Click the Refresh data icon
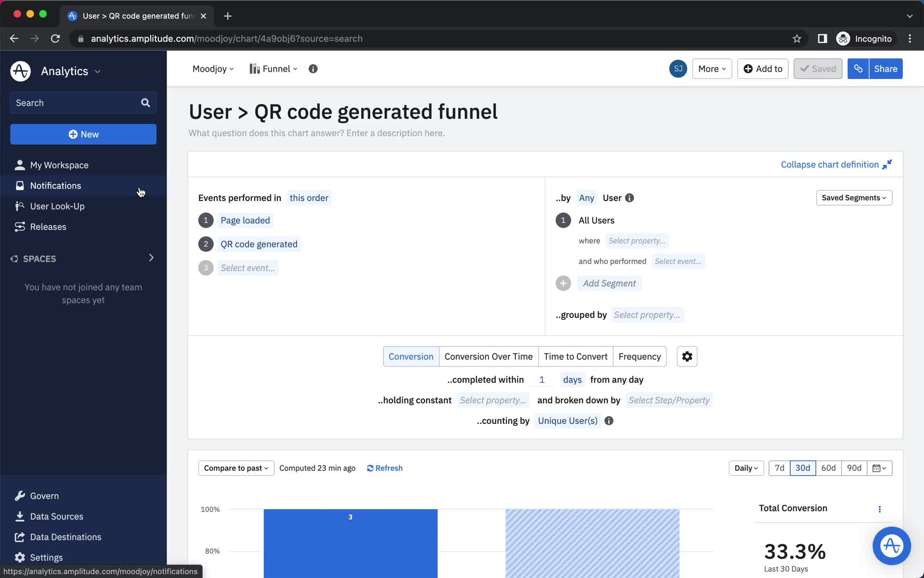The image size is (924, 578). tap(370, 468)
